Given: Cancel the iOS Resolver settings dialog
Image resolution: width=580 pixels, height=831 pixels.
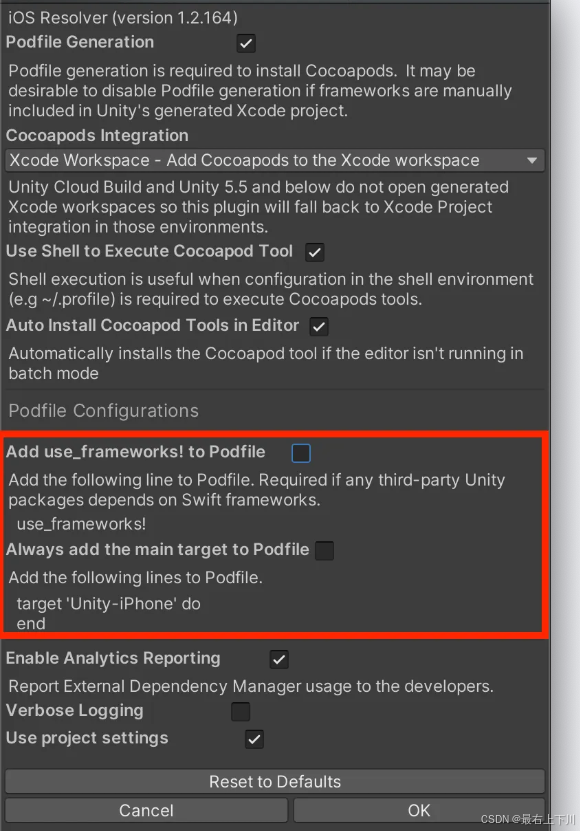Looking at the screenshot, I should pyautogui.click(x=146, y=810).
